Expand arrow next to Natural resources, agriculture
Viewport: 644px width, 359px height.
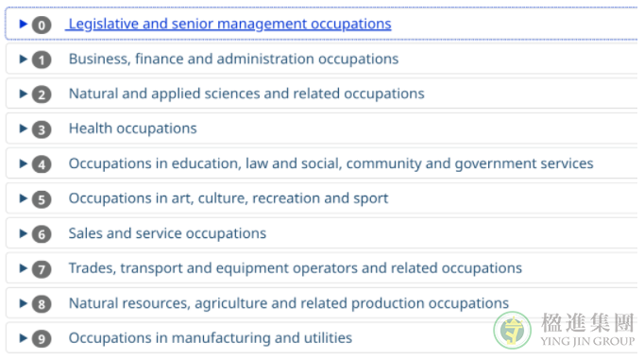[x=24, y=303]
